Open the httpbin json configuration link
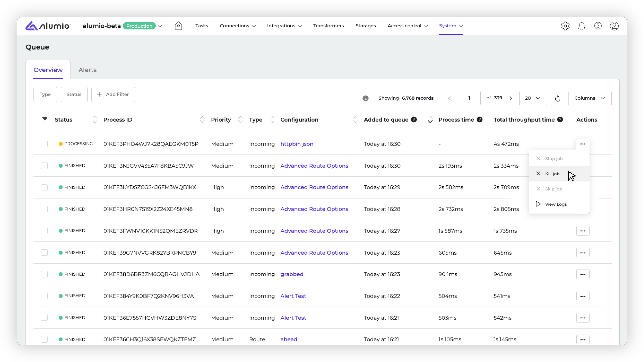This screenshot has width=644, height=362. [297, 144]
